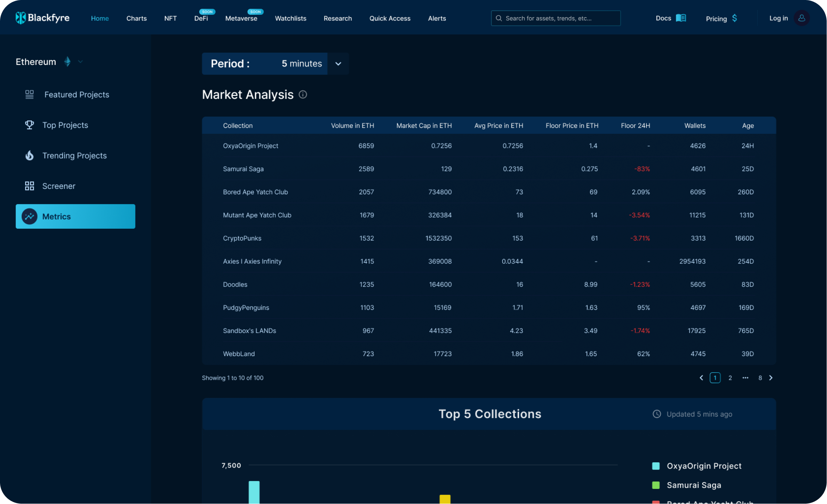This screenshot has width=827, height=504.
Task: Go to next page arrow
Action: coord(771,378)
